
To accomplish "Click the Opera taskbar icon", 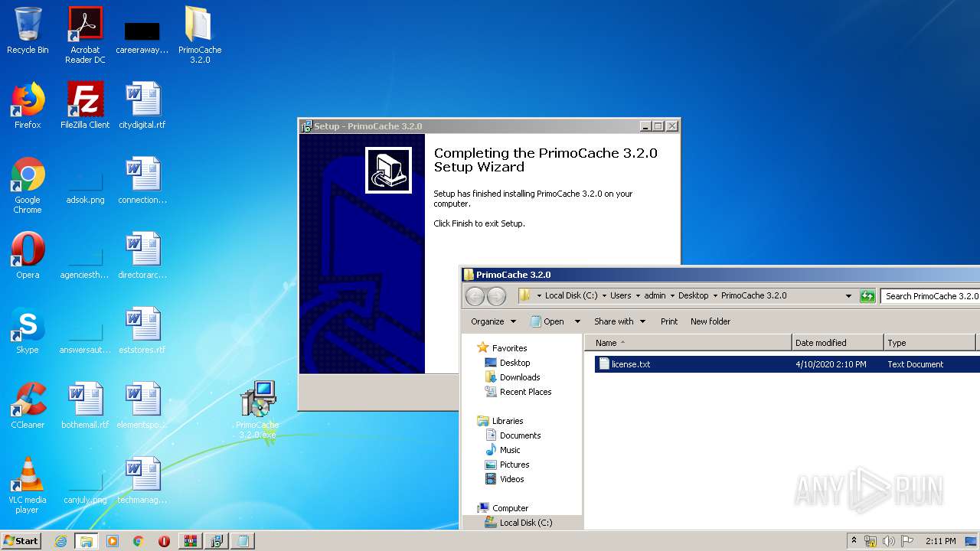I will pos(164,541).
